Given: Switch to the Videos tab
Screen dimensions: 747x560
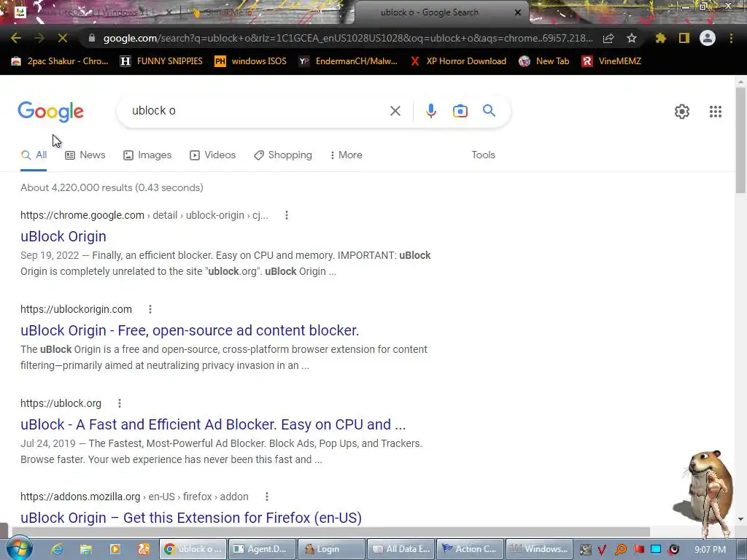Looking at the screenshot, I should coord(212,155).
